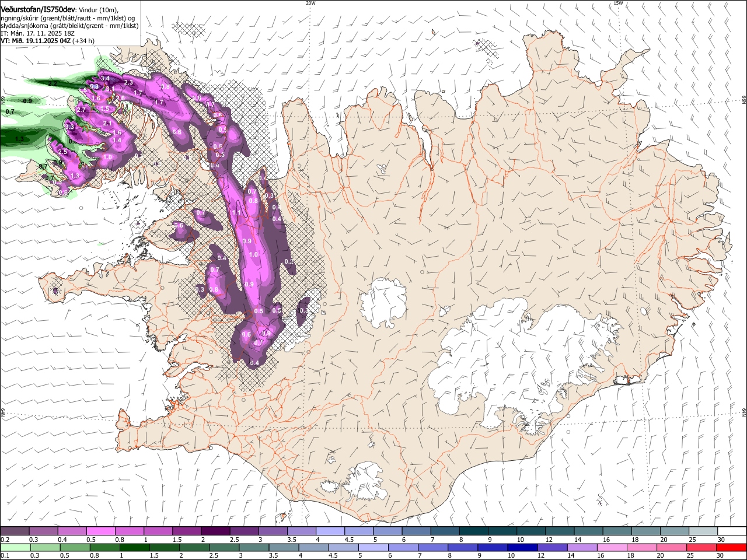Click the '1.4' precipitation value on the map
Screen dimensions: 747x560
(117, 141)
